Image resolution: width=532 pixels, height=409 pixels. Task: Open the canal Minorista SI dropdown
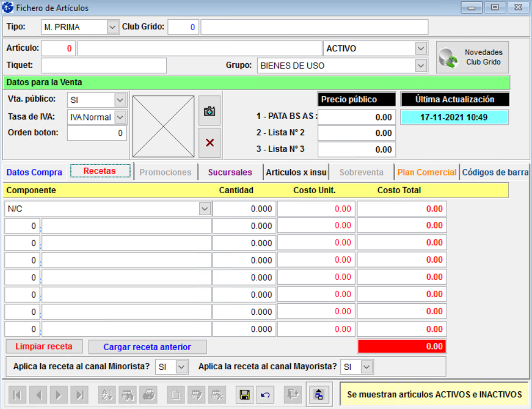click(x=181, y=367)
